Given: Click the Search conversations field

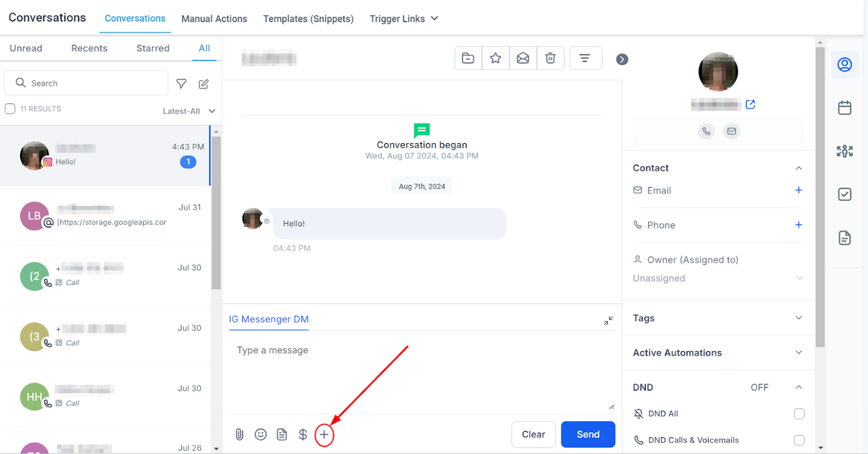Looking at the screenshot, I should point(86,83).
